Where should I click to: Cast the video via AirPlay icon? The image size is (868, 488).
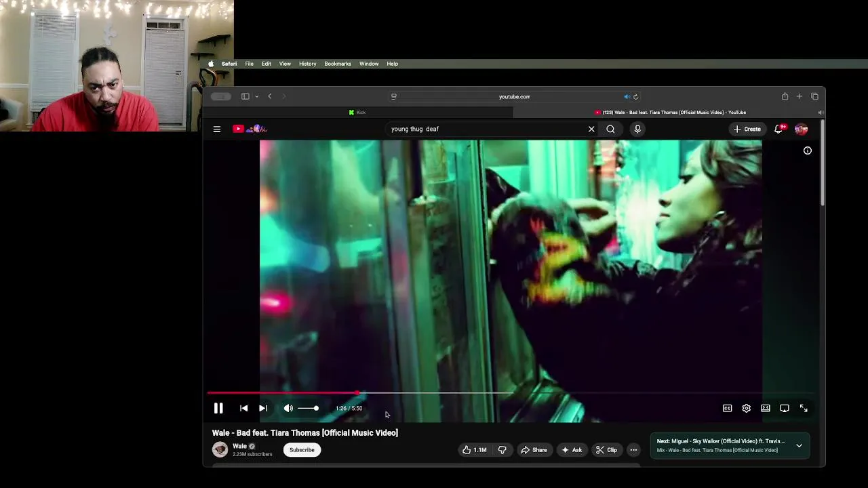click(x=784, y=408)
